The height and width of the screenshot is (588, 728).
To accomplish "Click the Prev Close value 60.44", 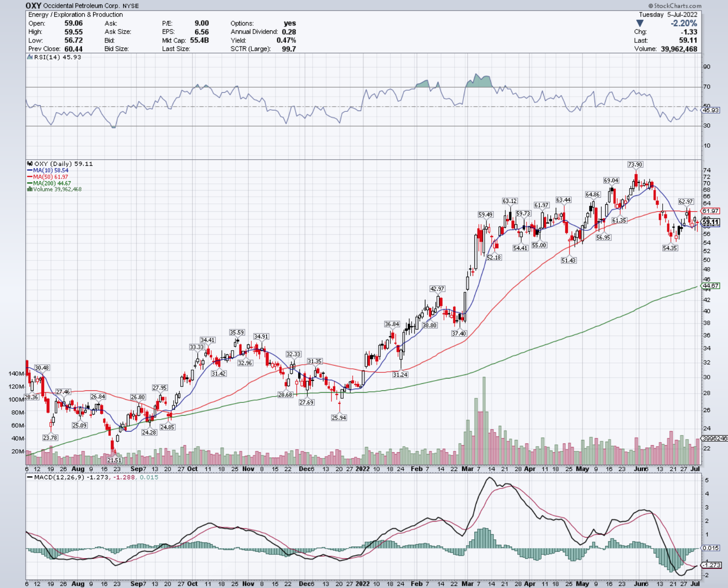I will [73, 49].
